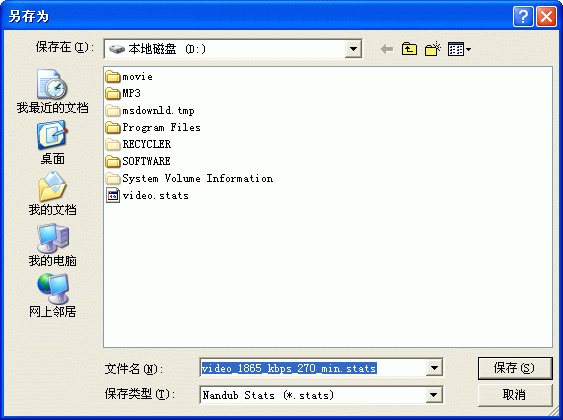The width and height of the screenshot is (563, 420).
Task: Select the video.stats file
Action: pyautogui.click(x=147, y=196)
